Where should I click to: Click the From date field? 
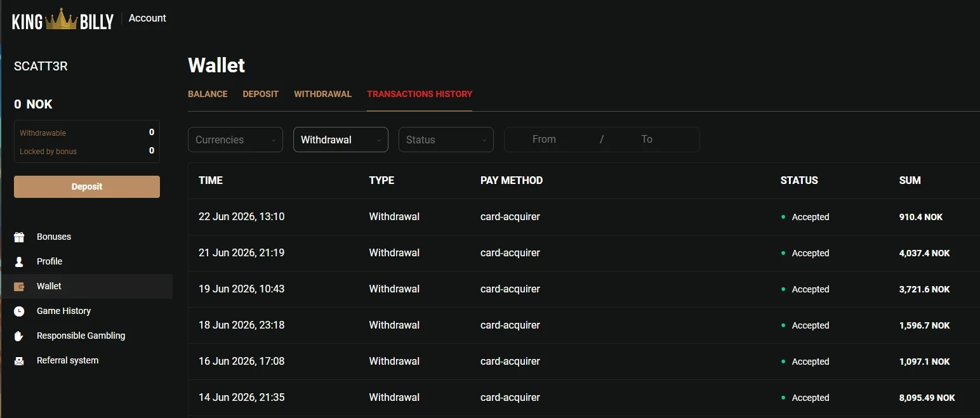(544, 140)
